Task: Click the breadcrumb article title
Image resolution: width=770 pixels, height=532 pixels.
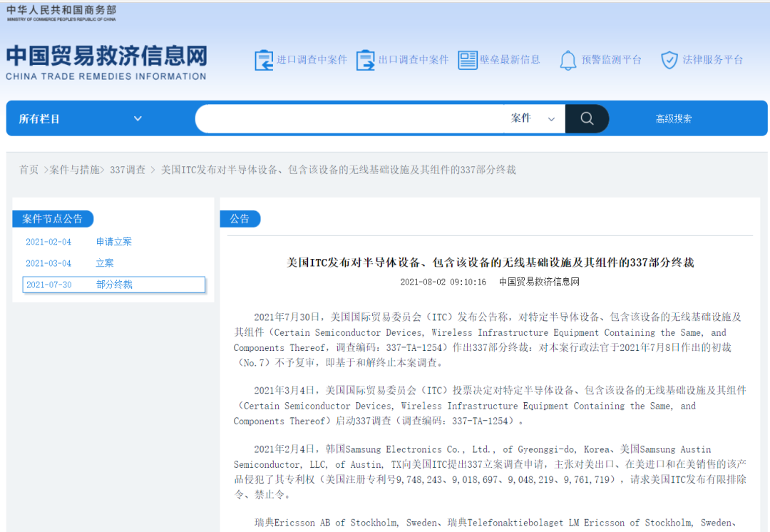Action: [339, 170]
